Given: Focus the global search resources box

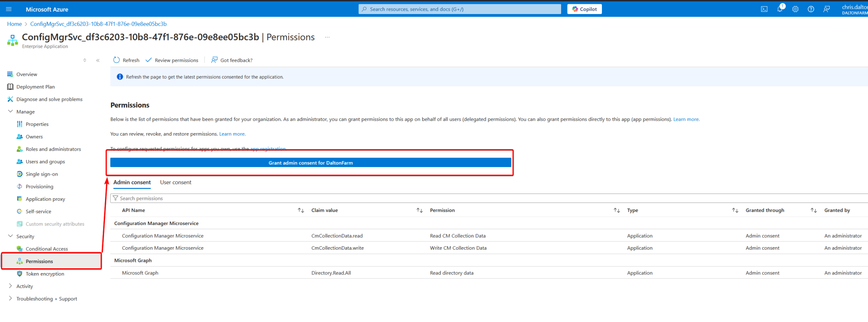Looking at the screenshot, I should [460, 9].
